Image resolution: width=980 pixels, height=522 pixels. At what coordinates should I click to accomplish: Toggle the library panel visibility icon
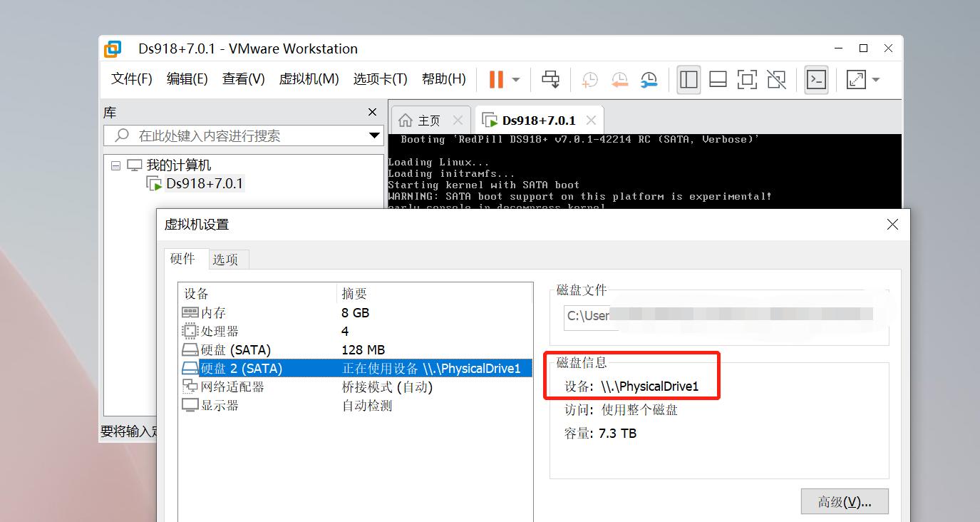[688, 79]
